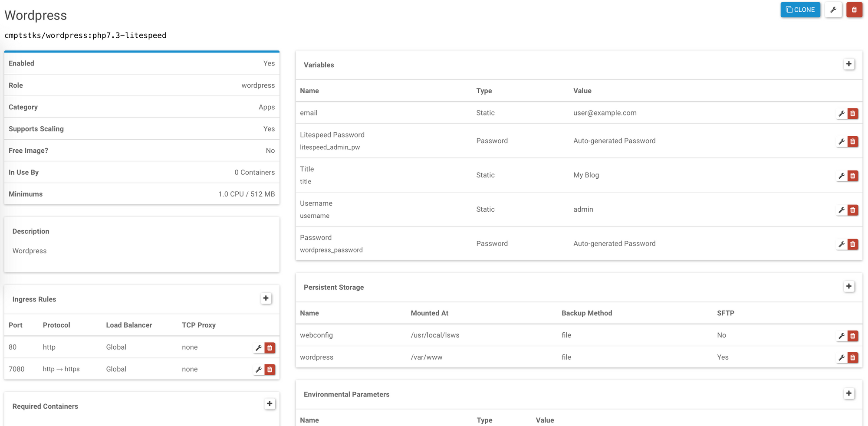Click the 'TCP Proxy' column header
The width and height of the screenshot is (868, 426).
tap(199, 325)
